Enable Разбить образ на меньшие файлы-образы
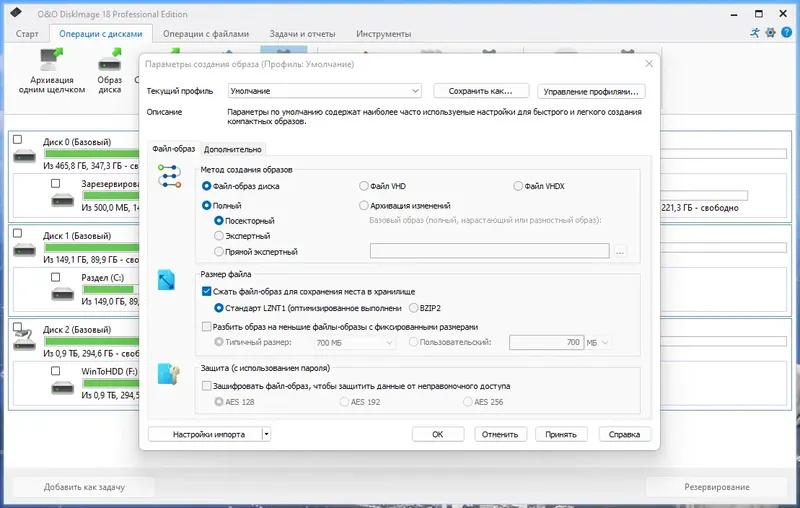Screen dimensions: 800x508 [x=207, y=326]
